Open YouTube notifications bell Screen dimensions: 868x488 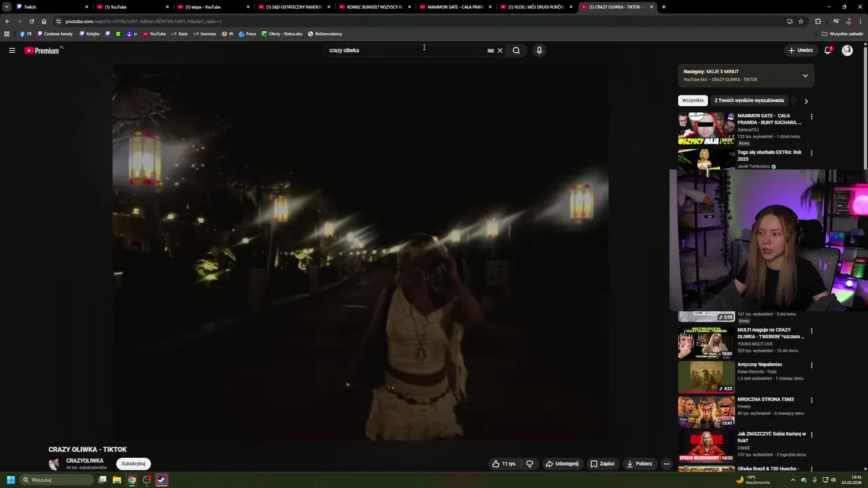(827, 50)
